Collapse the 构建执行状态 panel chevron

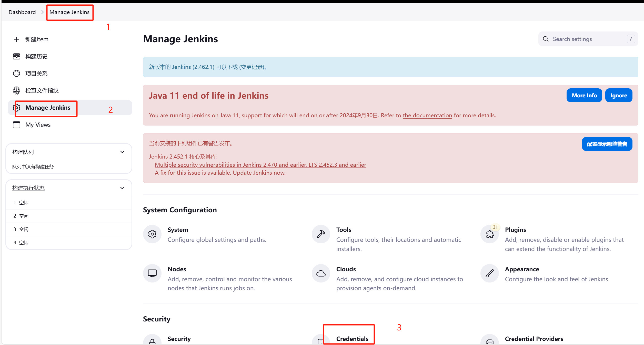coord(122,188)
